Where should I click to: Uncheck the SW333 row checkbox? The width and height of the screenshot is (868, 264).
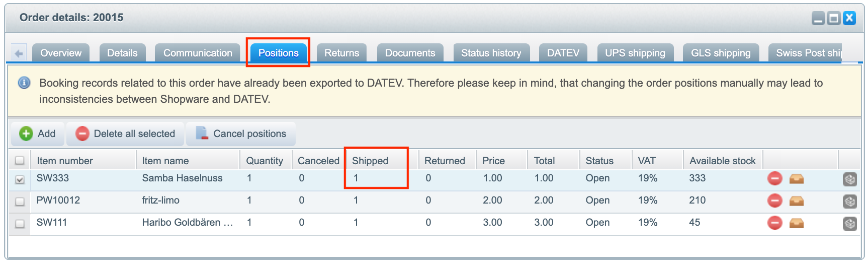click(x=20, y=179)
